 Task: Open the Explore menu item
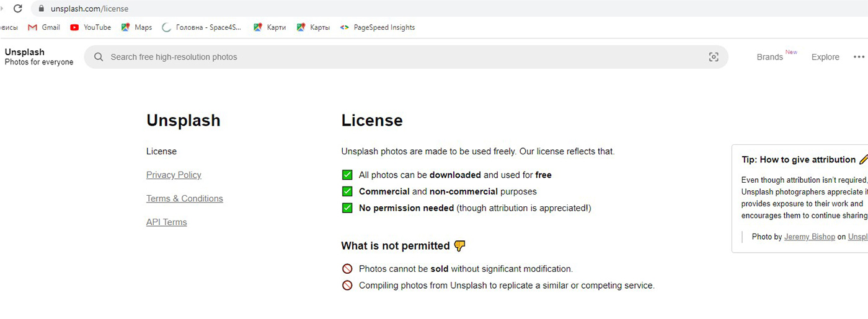(x=825, y=57)
